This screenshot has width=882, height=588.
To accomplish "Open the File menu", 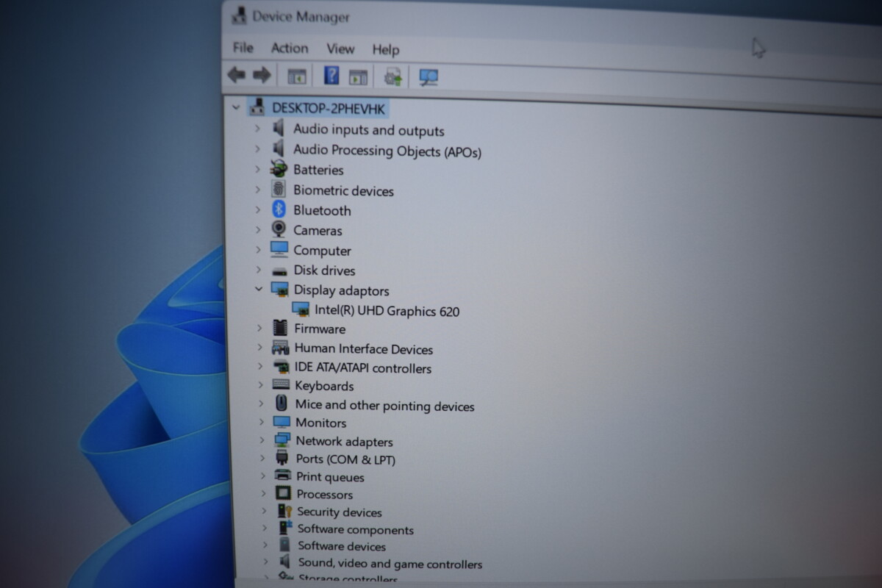I will [x=243, y=47].
